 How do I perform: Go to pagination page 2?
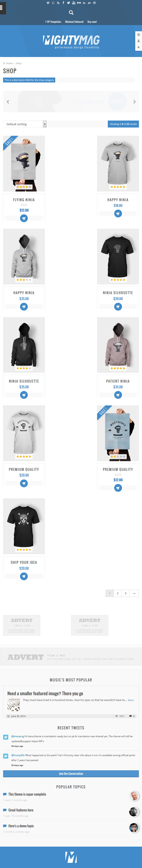point(117,593)
